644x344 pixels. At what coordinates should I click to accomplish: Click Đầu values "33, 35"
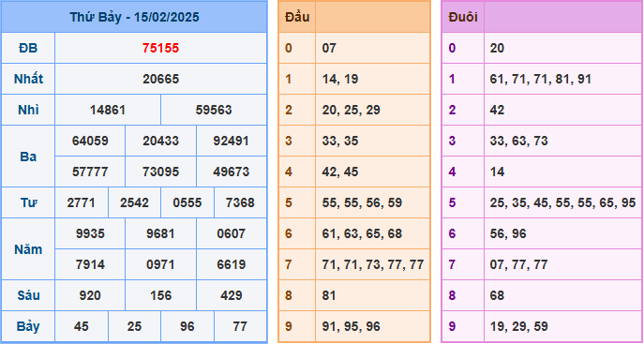(340, 141)
